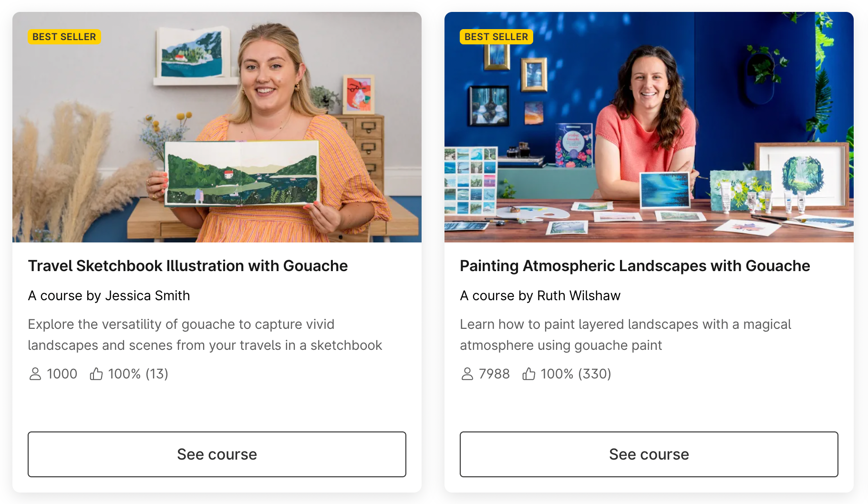Click the 7988 students count
Screen dimensions: 868x504
494,374
